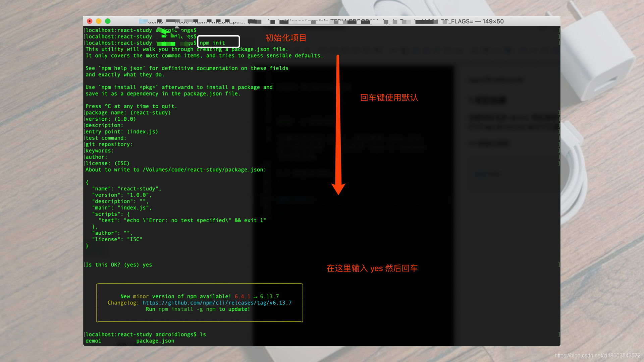Click the 'Is this OK? (yes) yes' line
This screenshot has width=644, height=362.
119,265
